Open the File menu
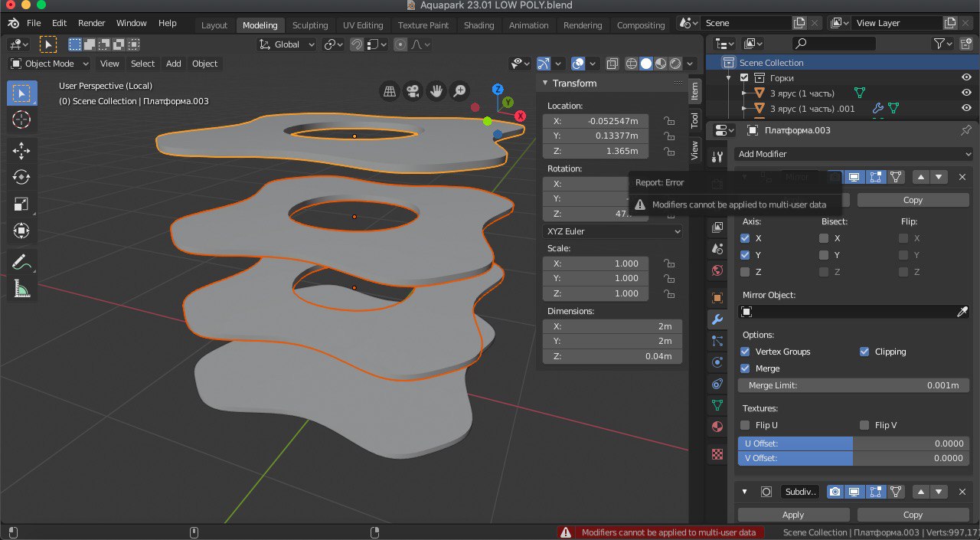 34,24
